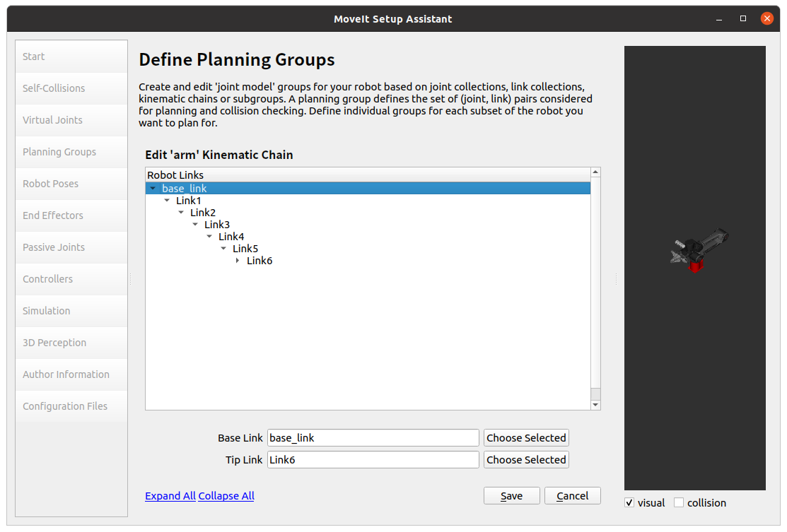Maximize the MoveIt Setup Assistant window

(x=743, y=18)
